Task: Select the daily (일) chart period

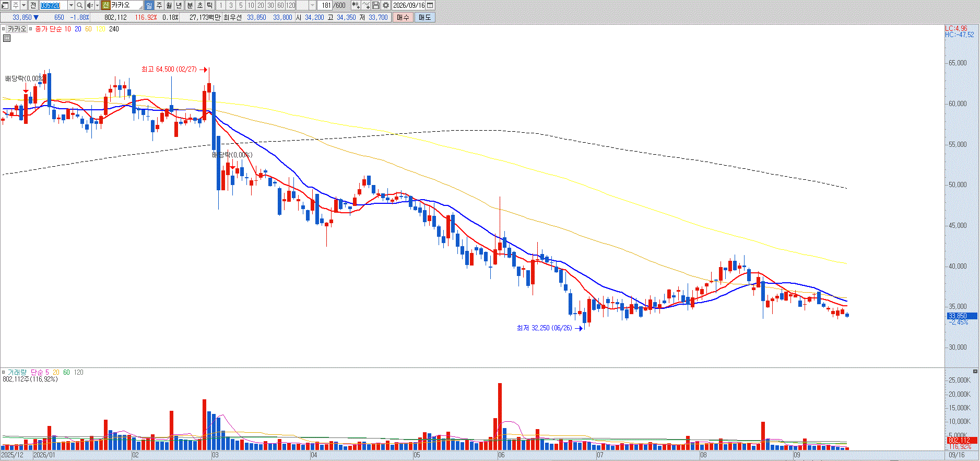Action: (149, 5)
